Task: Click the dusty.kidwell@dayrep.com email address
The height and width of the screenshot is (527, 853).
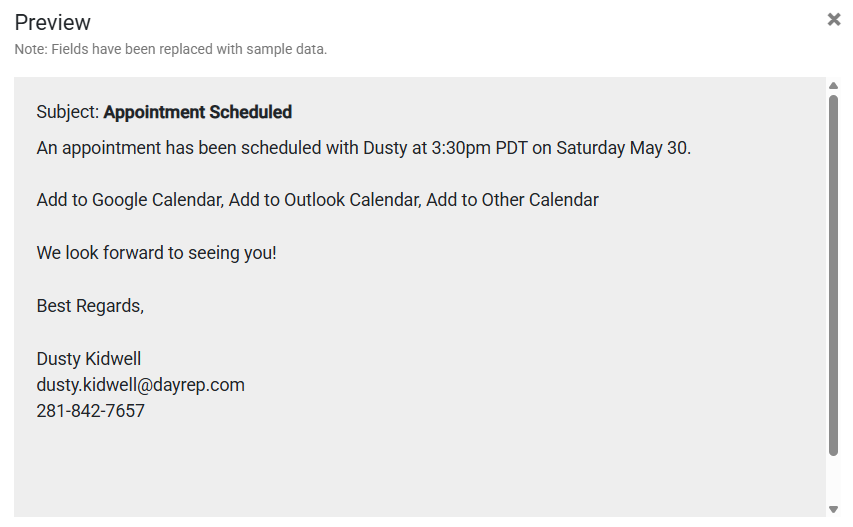Action: pos(141,385)
